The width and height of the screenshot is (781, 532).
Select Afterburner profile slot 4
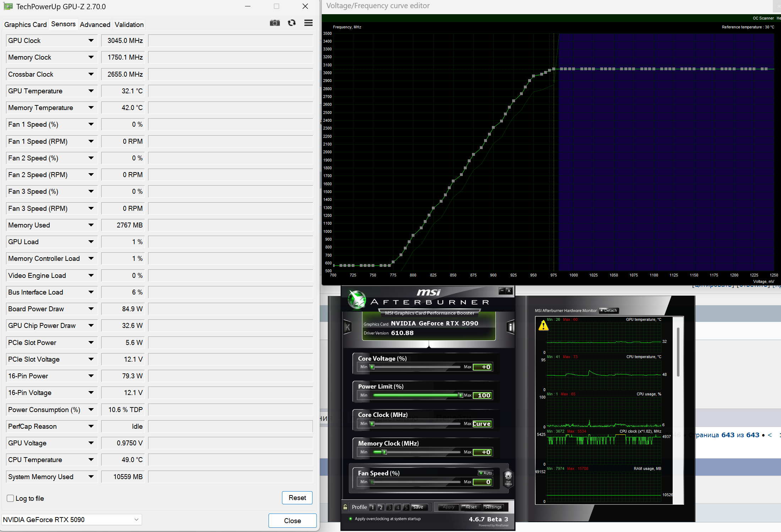tap(398, 507)
